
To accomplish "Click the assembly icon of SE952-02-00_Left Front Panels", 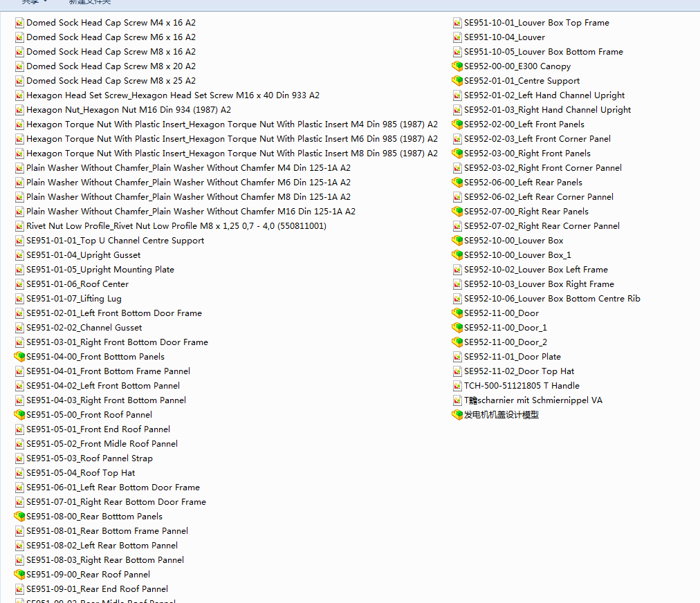I will pos(457,124).
